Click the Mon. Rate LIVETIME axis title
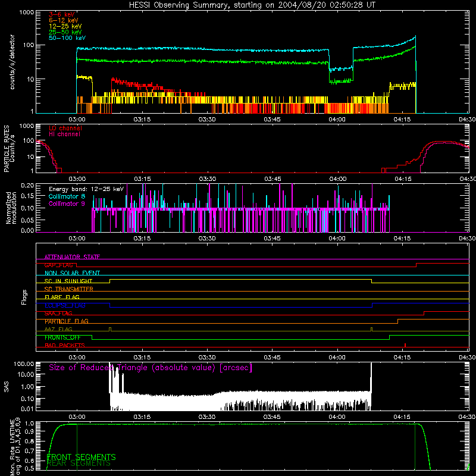The width and height of the screenshot is (476, 476). click(15, 446)
